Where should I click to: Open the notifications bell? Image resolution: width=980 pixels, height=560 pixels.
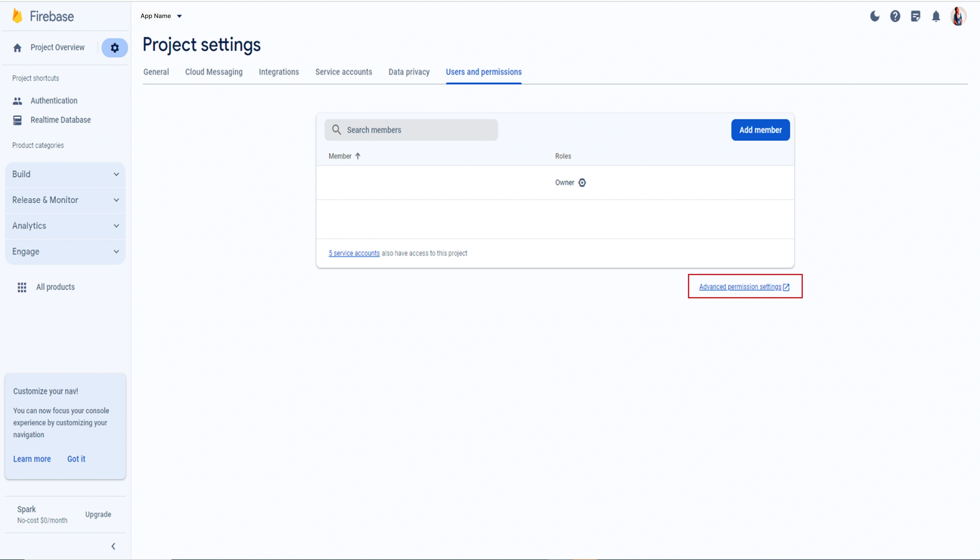coord(936,16)
